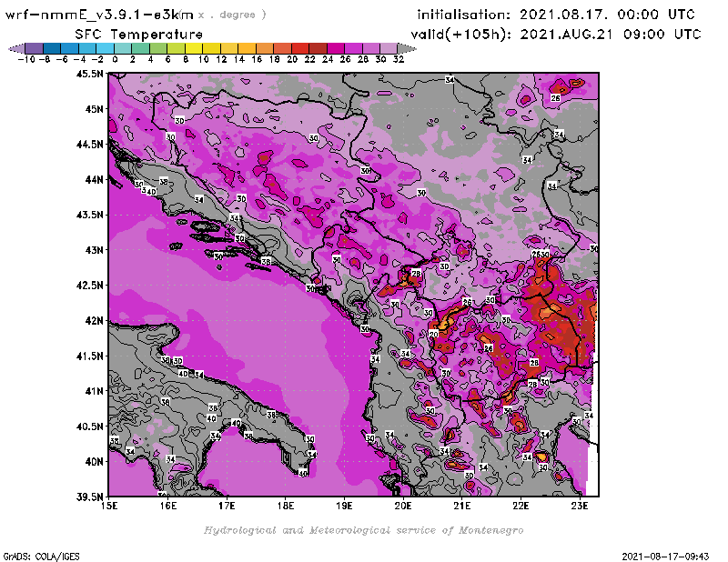Click the colorbar swatch between 6 and 8

pyautogui.click(x=176, y=48)
